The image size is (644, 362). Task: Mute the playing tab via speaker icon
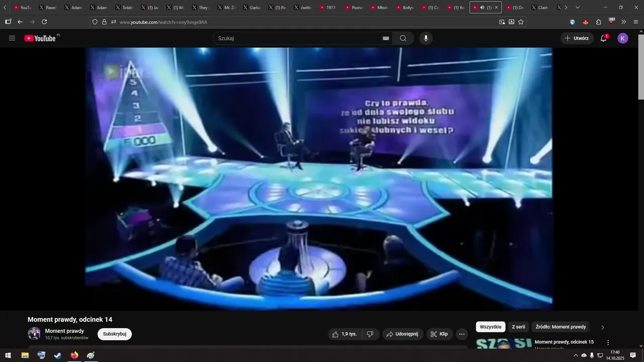(x=482, y=8)
